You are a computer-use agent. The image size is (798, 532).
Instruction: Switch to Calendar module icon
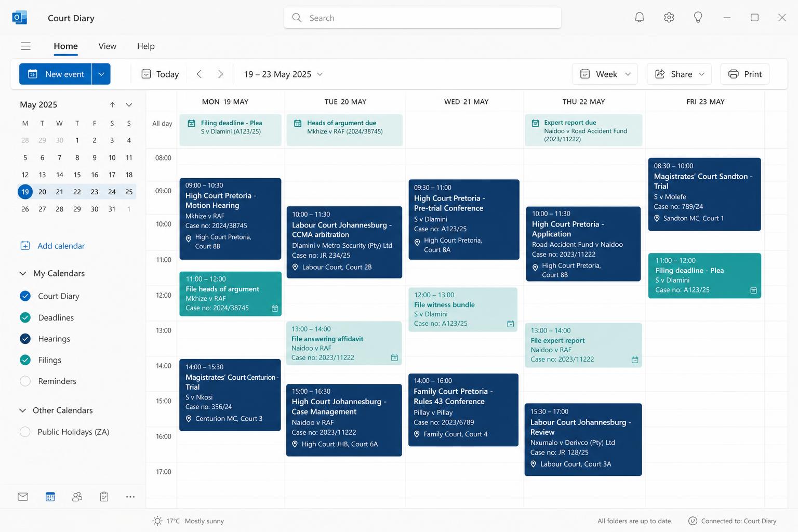[50, 497]
